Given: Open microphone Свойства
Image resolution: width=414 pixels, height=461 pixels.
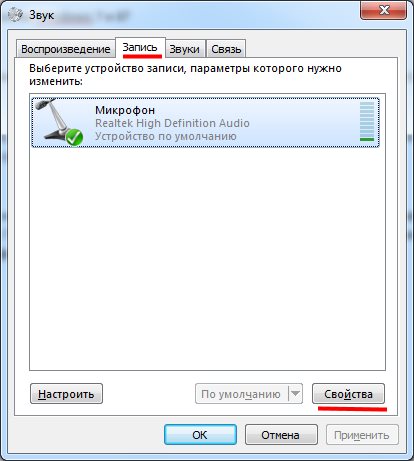Looking at the screenshot, I should (348, 394).
